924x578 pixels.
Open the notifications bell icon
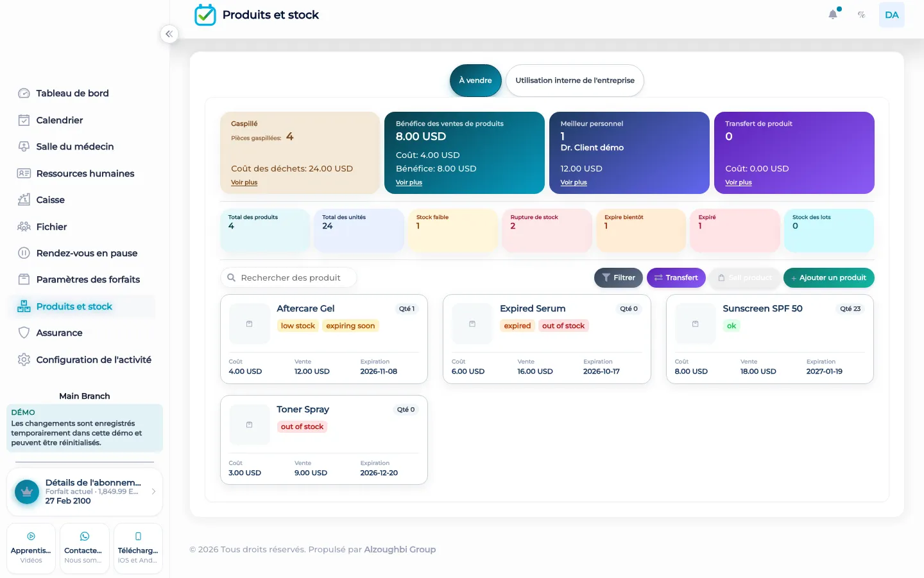click(x=833, y=15)
